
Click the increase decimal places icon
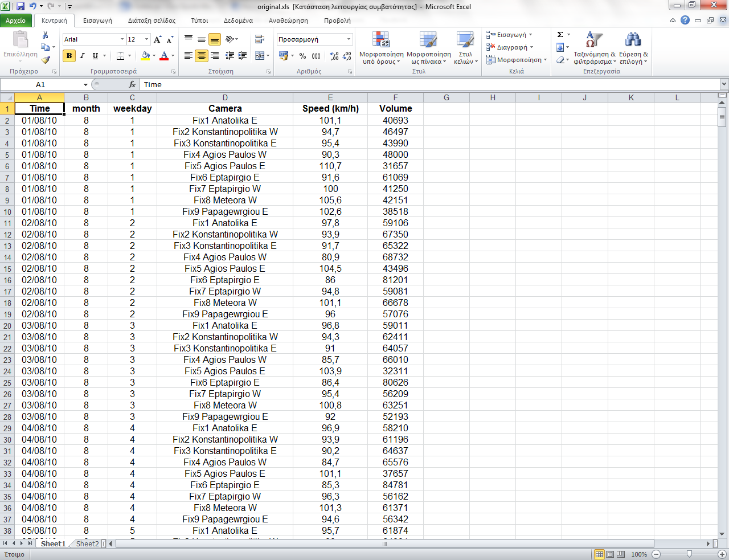point(334,56)
